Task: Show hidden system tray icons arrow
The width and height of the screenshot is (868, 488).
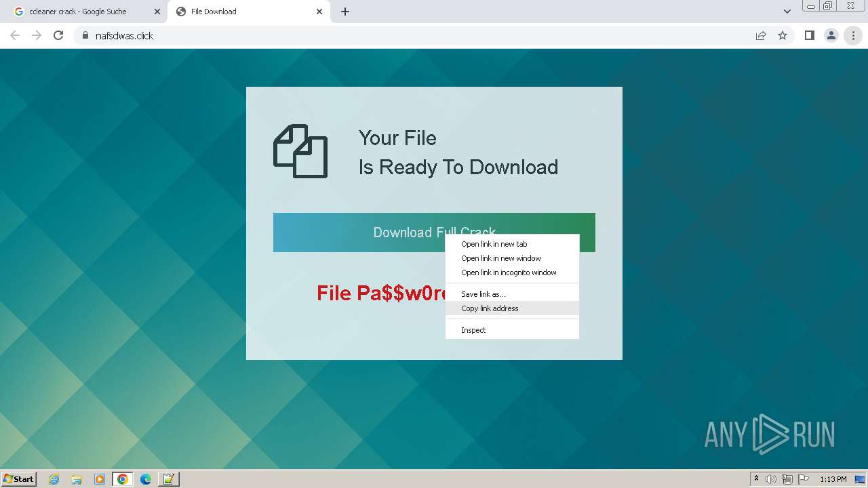Action: click(757, 479)
